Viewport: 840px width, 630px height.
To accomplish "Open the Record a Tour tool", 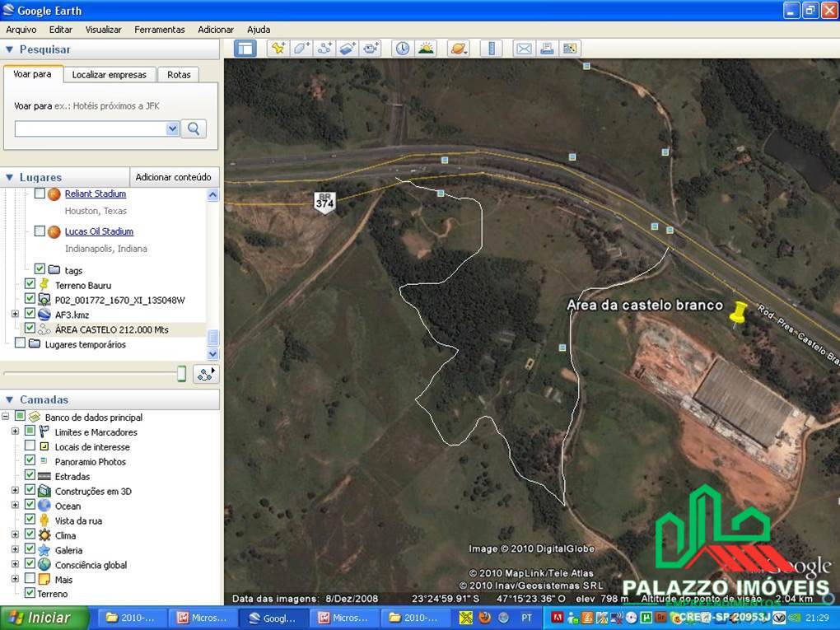I will (x=371, y=49).
